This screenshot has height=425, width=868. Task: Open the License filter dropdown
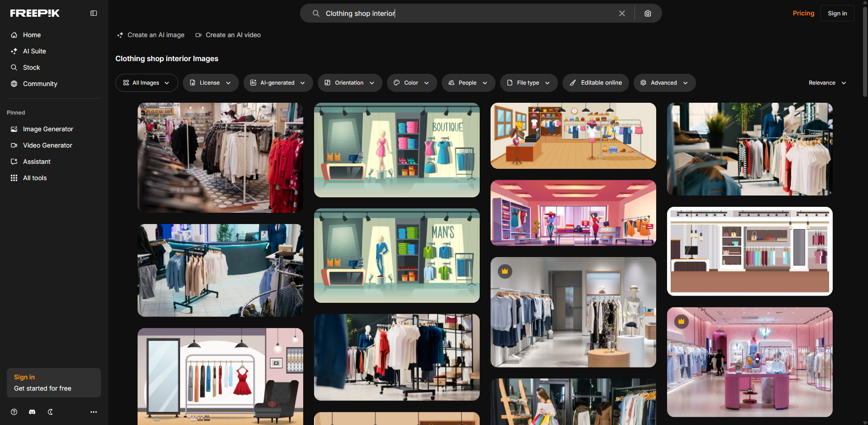[210, 83]
